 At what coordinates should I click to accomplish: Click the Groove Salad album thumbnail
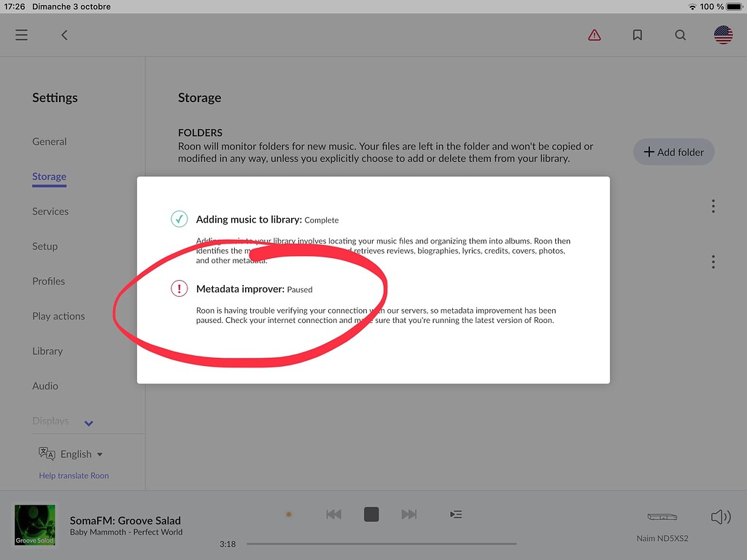34,524
